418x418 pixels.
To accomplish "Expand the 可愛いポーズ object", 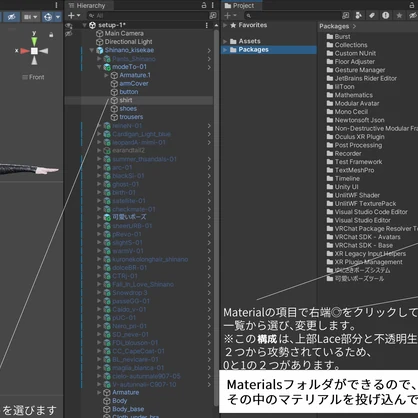I will pyautogui.click(x=99, y=217).
